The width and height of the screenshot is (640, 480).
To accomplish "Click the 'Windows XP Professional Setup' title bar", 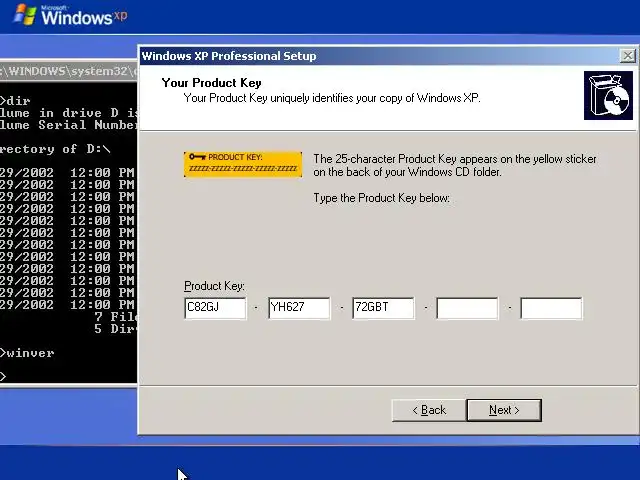I will coord(380,56).
